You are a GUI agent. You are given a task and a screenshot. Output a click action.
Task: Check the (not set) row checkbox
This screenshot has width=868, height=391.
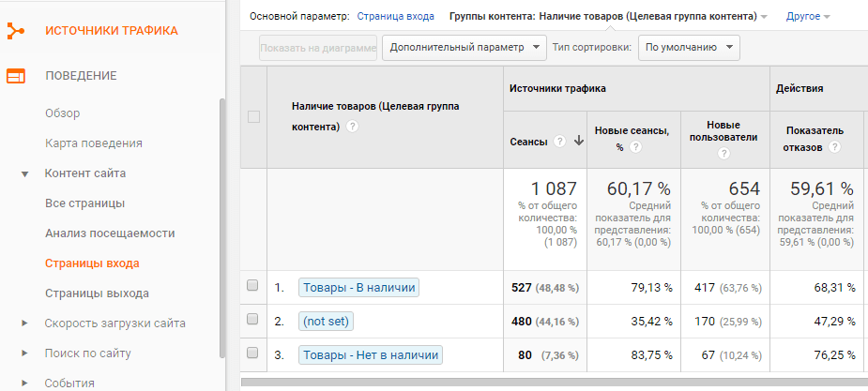pyautogui.click(x=252, y=319)
